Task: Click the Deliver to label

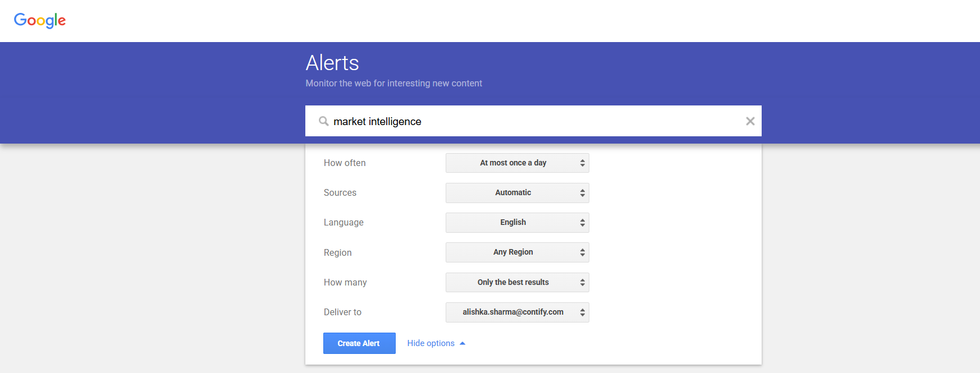Action: coord(342,312)
